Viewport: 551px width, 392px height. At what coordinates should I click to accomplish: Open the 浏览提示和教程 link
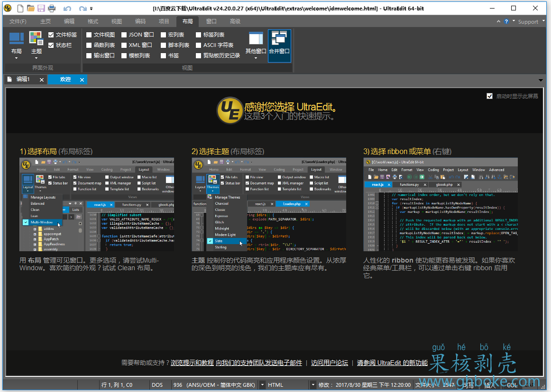click(x=192, y=363)
